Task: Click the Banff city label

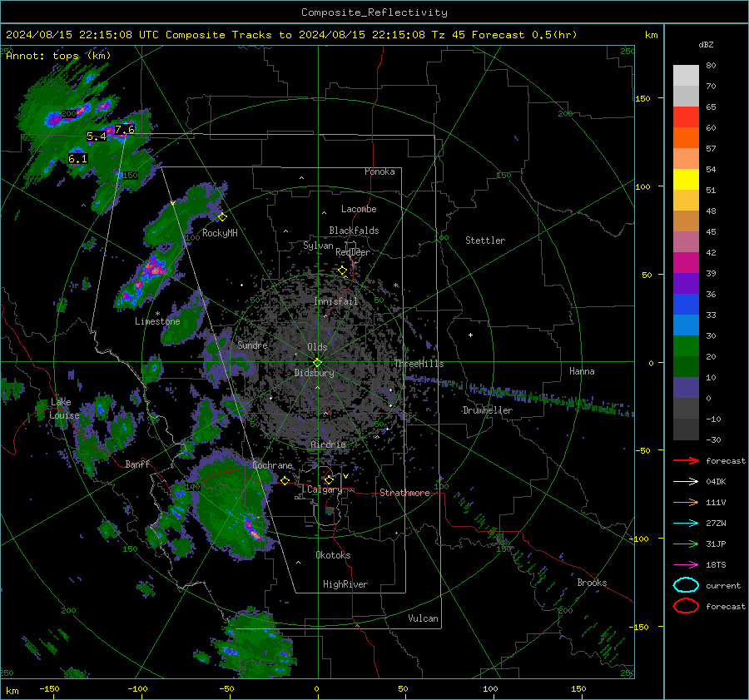Action: click(137, 464)
